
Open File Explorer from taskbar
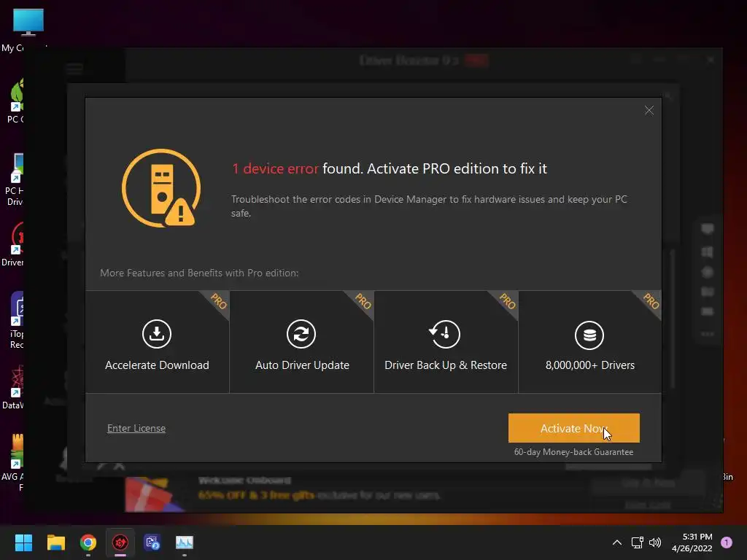[55, 542]
